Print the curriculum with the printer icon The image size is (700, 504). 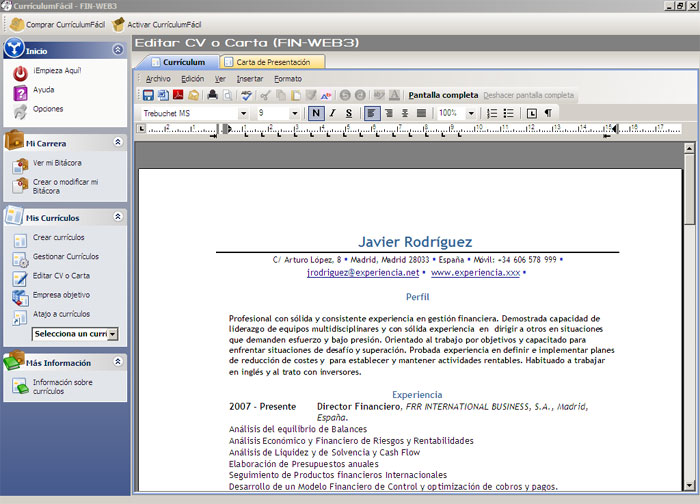[212, 95]
